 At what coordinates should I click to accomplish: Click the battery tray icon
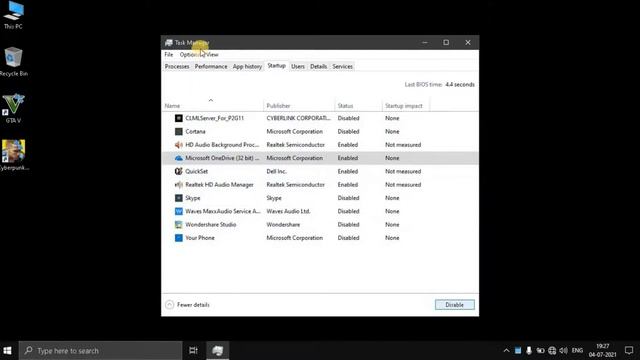540,351
